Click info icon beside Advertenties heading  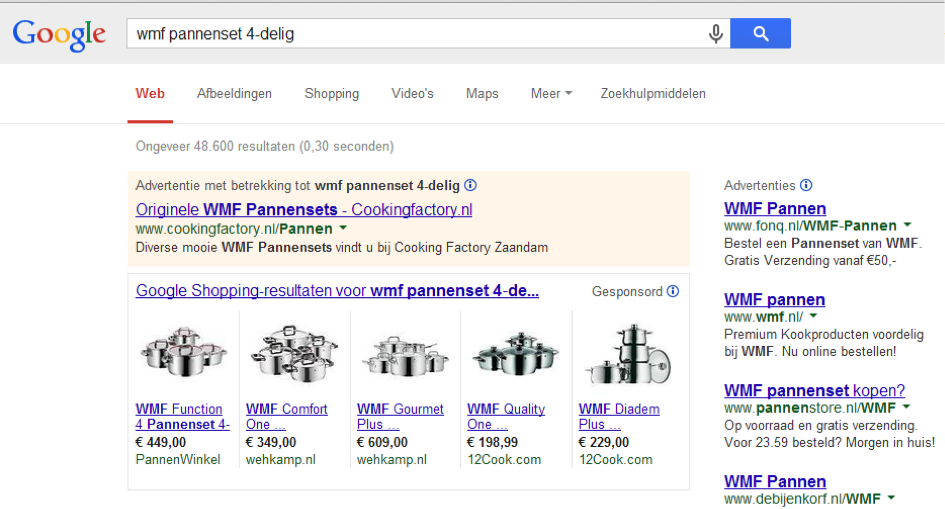tap(806, 185)
